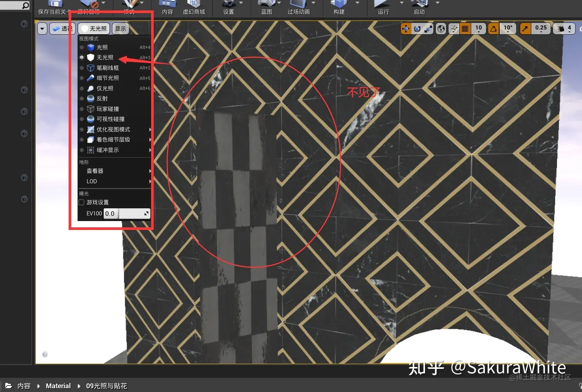582x392 pixels.
Task: Select the 反射 reflections view mode
Action: coord(115,99)
